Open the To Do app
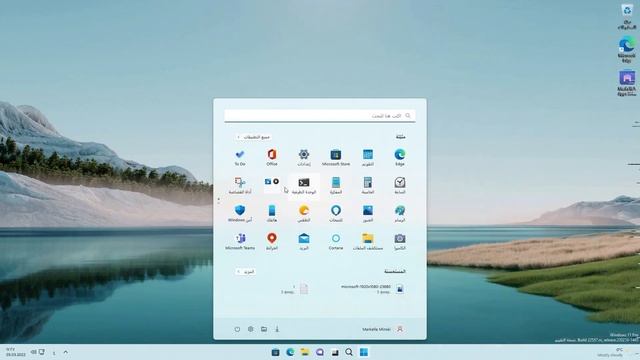640x360 pixels. pos(240,157)
